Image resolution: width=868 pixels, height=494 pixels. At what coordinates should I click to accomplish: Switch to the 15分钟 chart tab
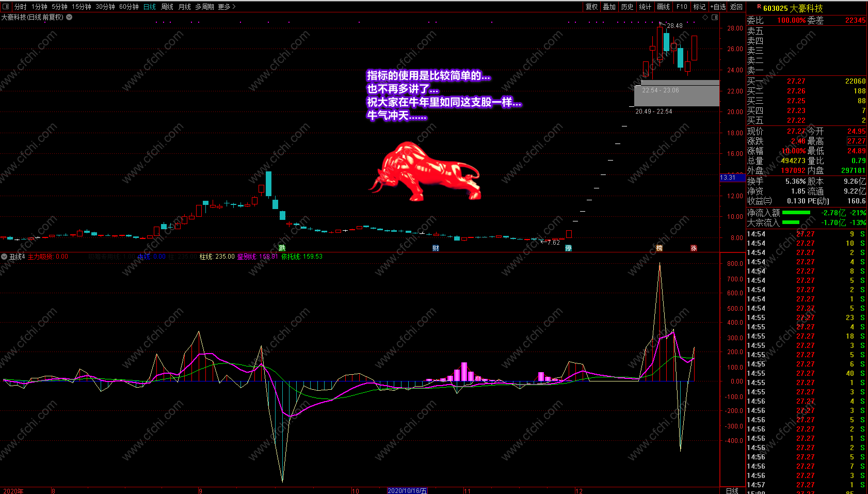(x=82, y=7)
